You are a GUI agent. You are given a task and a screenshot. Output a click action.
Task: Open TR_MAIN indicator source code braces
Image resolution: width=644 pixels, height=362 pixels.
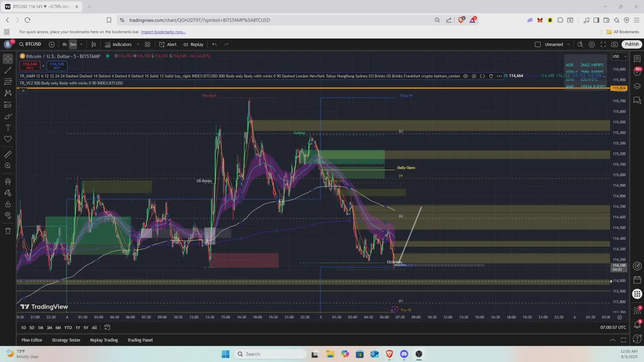[482, 76]
